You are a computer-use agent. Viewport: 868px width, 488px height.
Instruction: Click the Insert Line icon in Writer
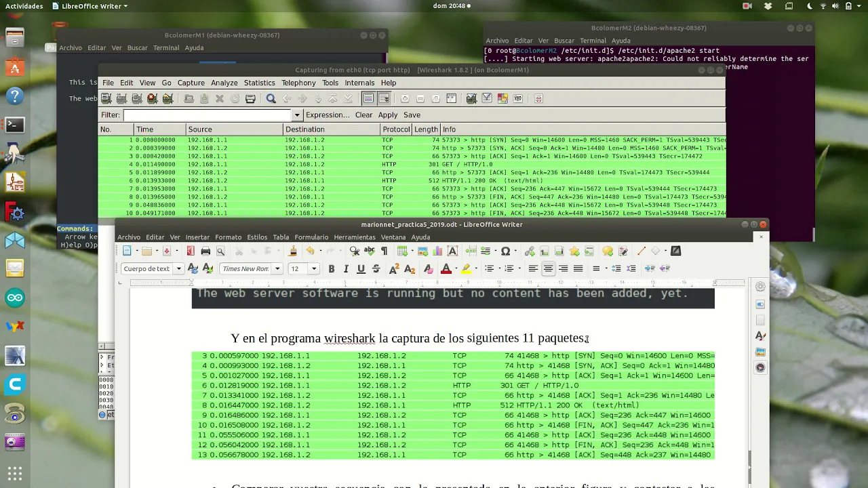pyautogui.click(x=641, y=251)
